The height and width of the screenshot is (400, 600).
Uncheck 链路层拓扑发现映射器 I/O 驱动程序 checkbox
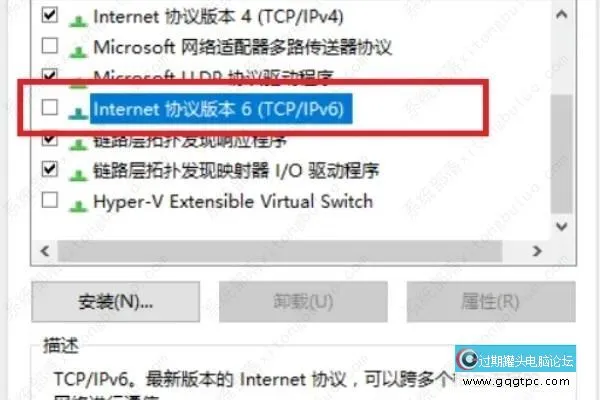(x=50, y=169)
